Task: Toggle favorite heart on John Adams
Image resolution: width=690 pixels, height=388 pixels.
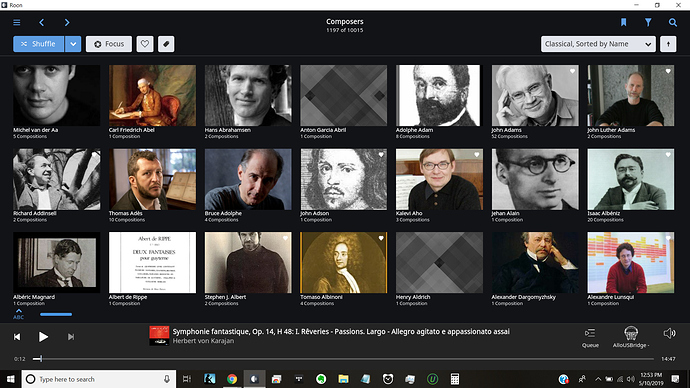Action: click(573, 71)
